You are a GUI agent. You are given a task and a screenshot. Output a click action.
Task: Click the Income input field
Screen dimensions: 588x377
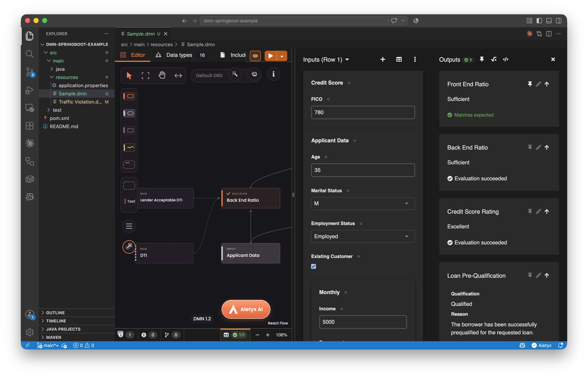(x=363, y=322)
